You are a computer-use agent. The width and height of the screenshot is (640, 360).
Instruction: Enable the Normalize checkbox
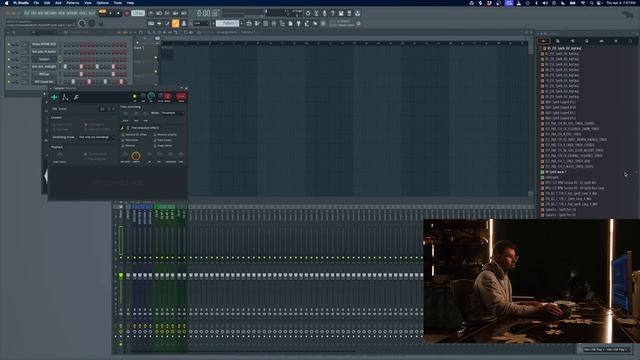coord(123,140)
